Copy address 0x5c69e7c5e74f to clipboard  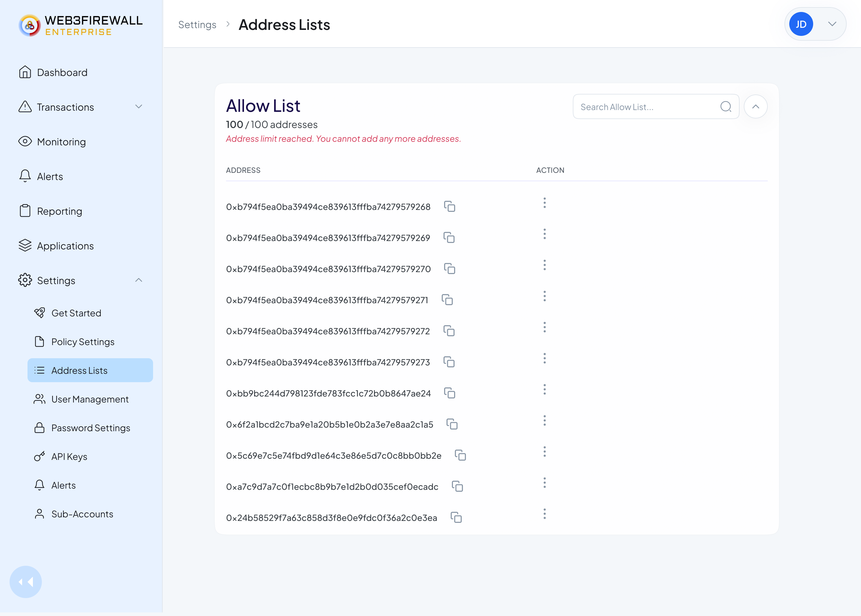[x=460, y=455]
